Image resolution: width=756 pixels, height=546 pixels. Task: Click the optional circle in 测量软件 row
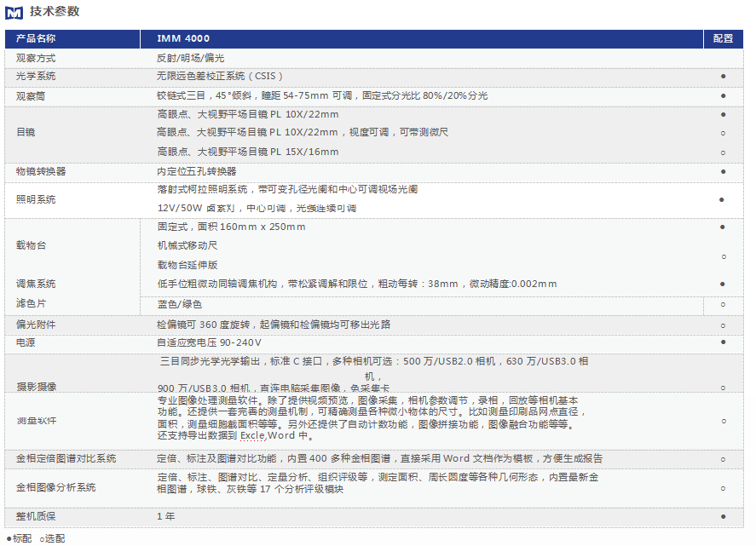click(724, 421)
